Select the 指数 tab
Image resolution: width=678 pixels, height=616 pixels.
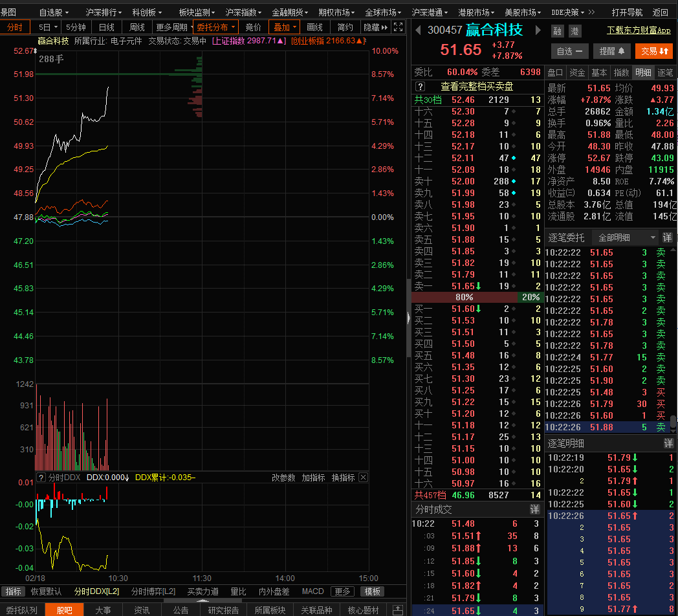(621, 72)
